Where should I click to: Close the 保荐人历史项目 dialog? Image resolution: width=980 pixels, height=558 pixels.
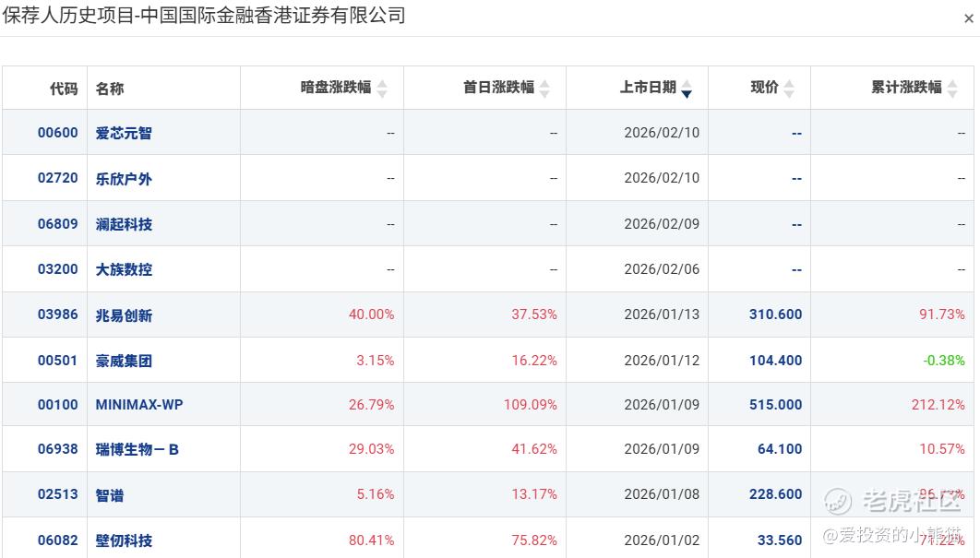point(969,18)
